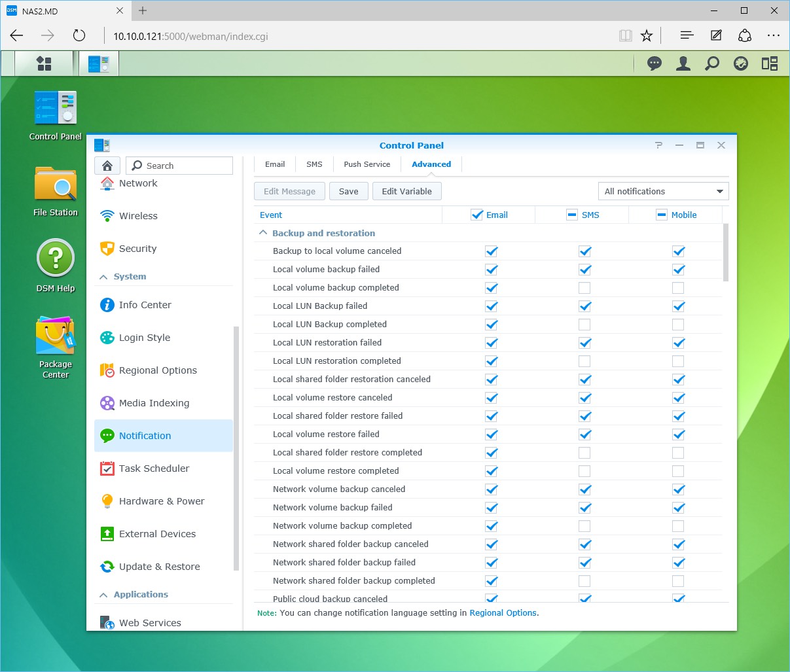Collapse the System section in sidebar

click(103, 277)
